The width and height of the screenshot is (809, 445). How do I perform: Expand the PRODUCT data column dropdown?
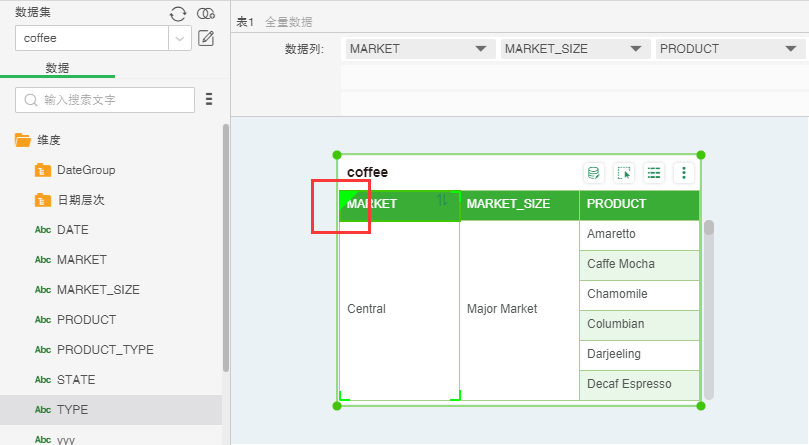click(791, 48)
